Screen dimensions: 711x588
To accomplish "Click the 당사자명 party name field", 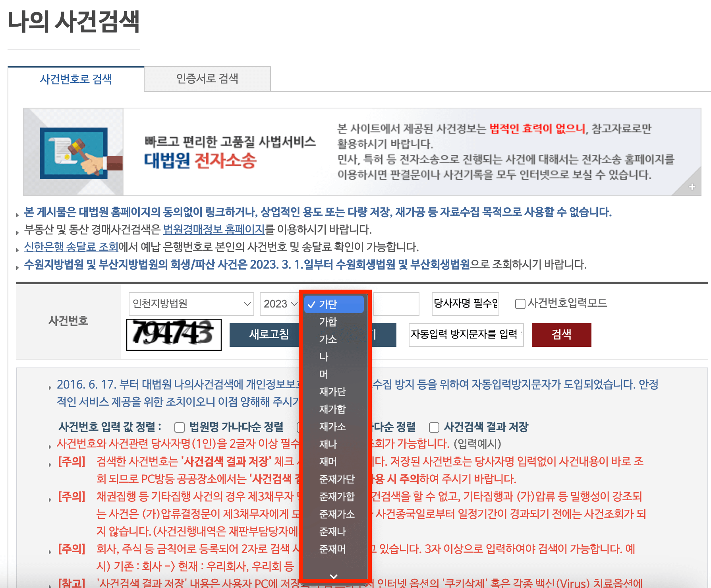I will point(465,304).
